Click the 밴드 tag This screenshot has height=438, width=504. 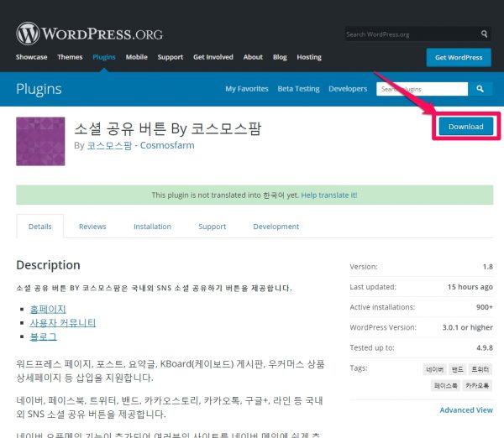(457, 369)
